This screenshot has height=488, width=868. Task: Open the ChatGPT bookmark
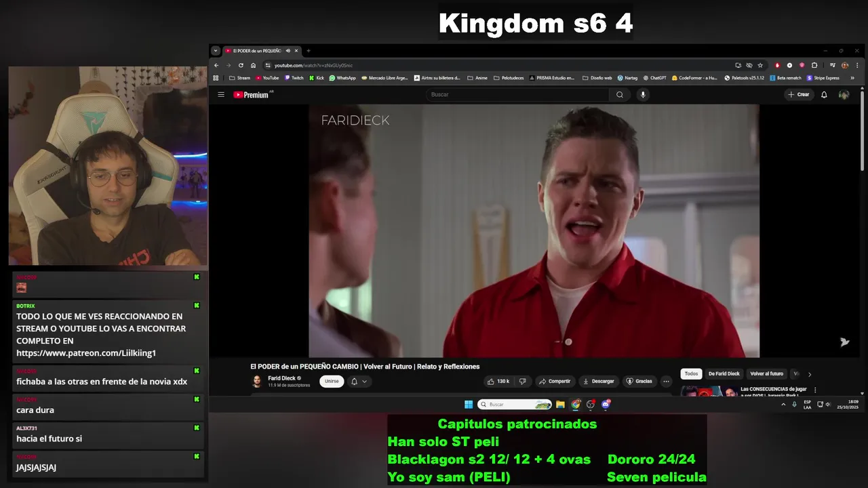[x=654, y=78]
